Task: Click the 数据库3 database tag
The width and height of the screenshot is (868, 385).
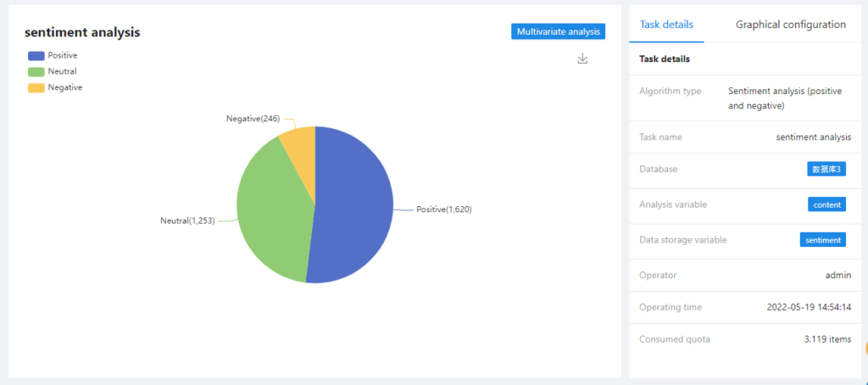Action: (826, 169)
